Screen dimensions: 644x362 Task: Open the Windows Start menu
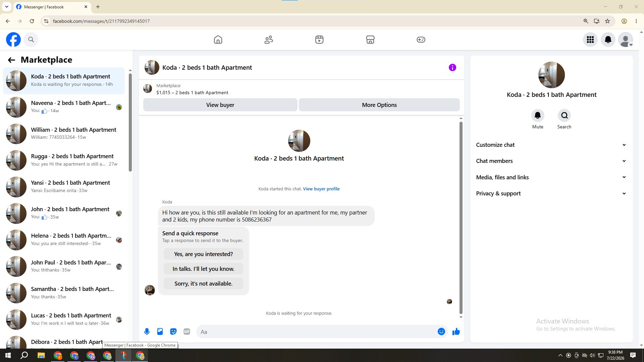(x=8, y=355)
